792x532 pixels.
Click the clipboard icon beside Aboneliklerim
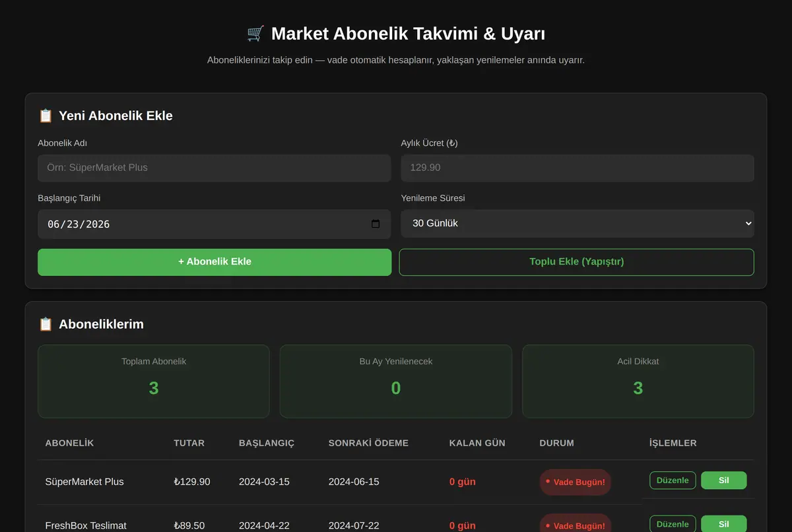(46, 324)
